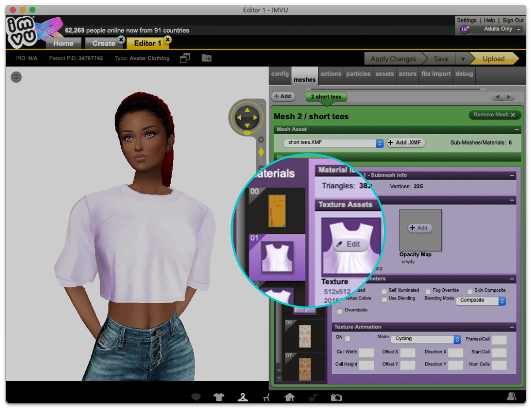Image resolution: width=532 pixels, height=409 pixels.
Task: Click the Frames/Cell input field
Action: (x=499, y=340)
